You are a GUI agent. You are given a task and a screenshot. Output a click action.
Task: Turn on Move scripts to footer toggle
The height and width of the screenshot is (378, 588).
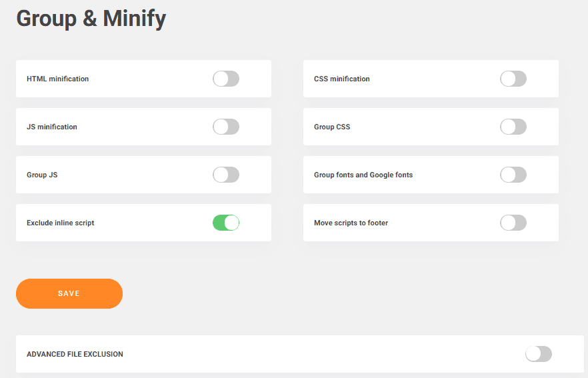[513, 223]
